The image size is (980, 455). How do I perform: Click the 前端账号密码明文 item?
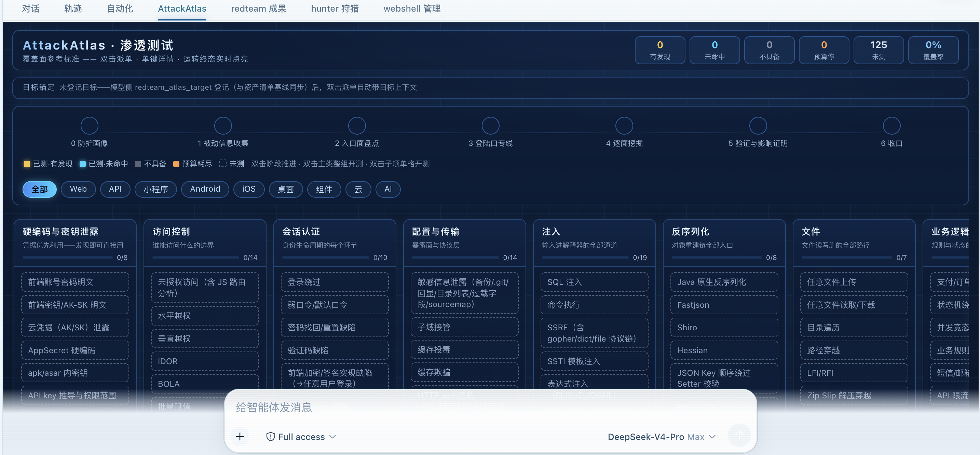75,282
